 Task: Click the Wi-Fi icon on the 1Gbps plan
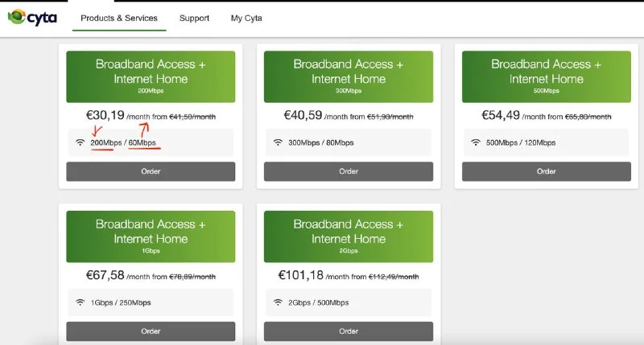80,302
